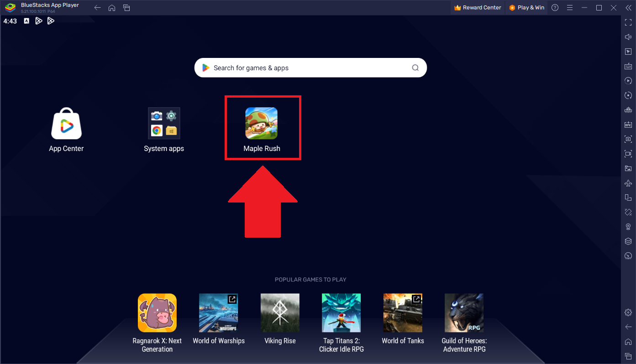Click the magnifier icon in search bar
636x364 pixels.
tap(415, 68)
